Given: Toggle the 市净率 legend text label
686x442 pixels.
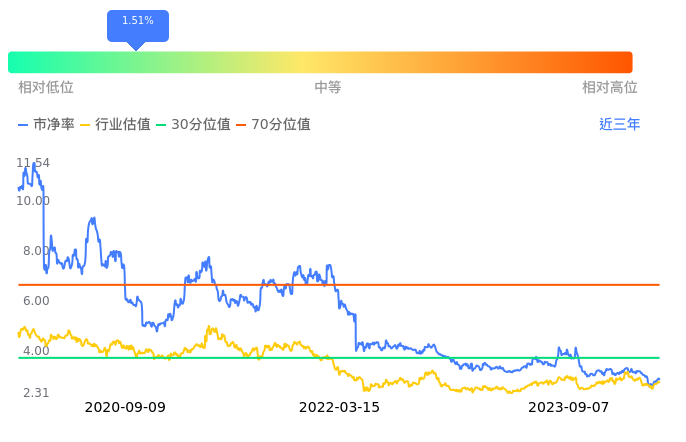Looking at the screenshot, I should (54, 125).
